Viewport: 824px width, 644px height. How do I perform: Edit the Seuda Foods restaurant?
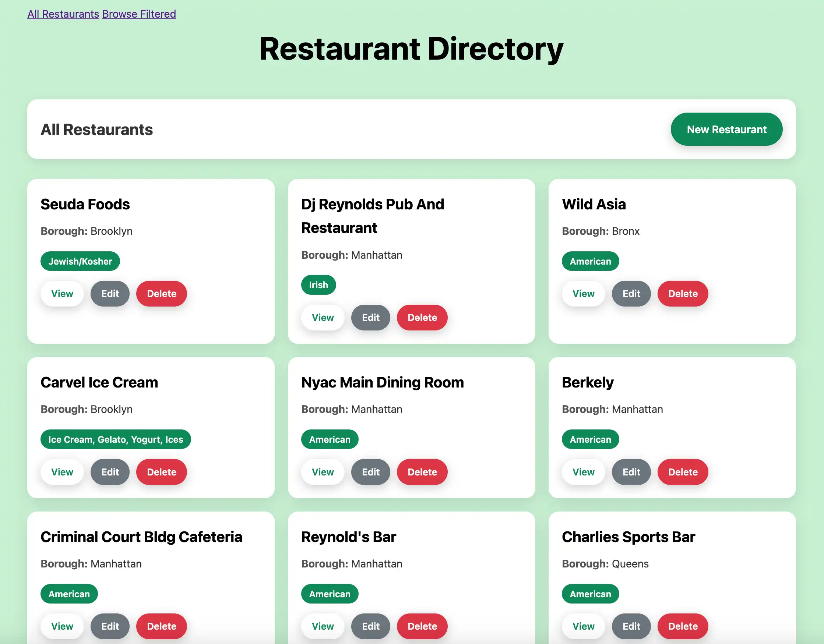tap(110, 293)
